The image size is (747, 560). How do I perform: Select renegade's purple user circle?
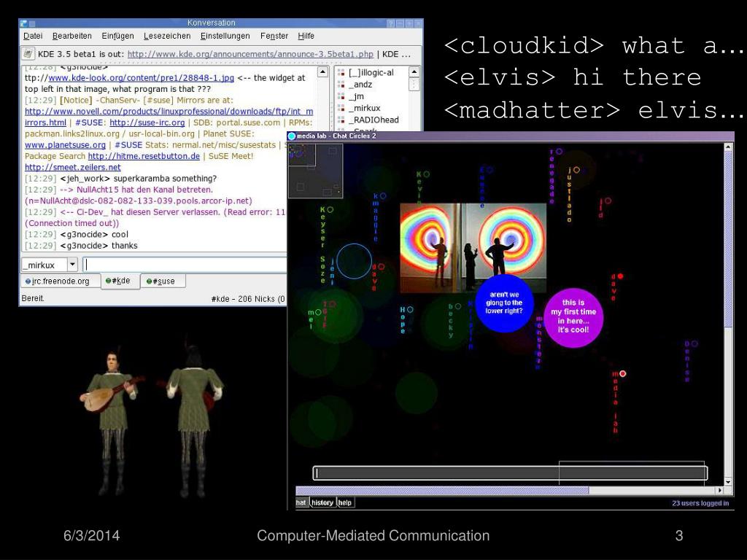(x=560, y=152)
